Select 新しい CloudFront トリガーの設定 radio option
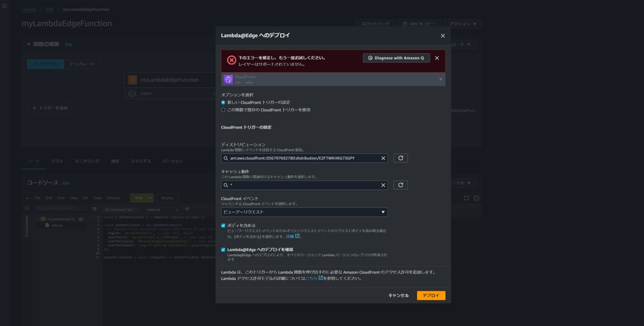644x326 pixels. click(223, 102)
